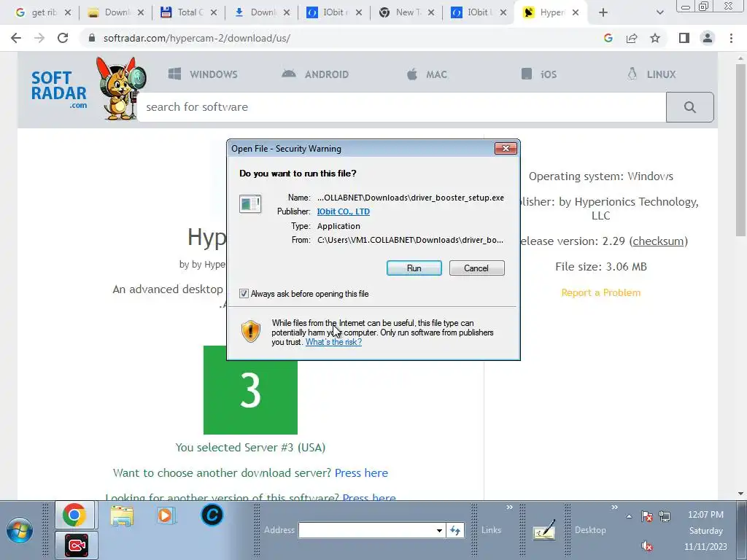Open the ANDROID category

click(315, 74)
